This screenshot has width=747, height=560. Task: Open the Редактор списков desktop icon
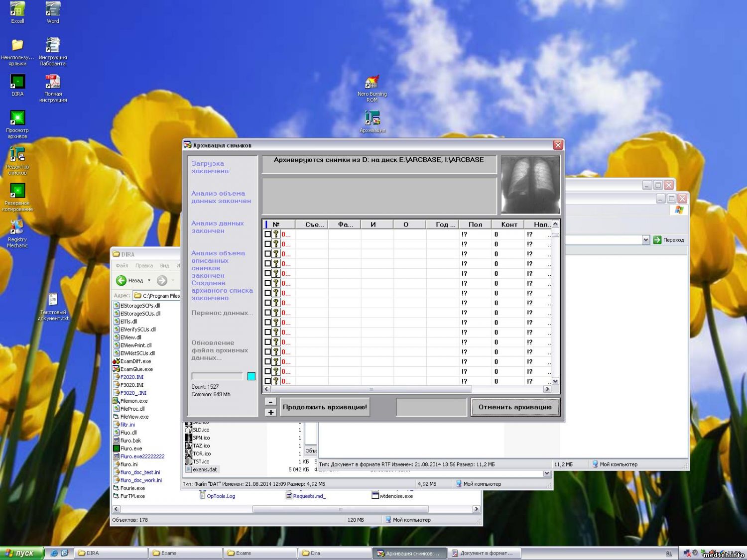point(17,155)
